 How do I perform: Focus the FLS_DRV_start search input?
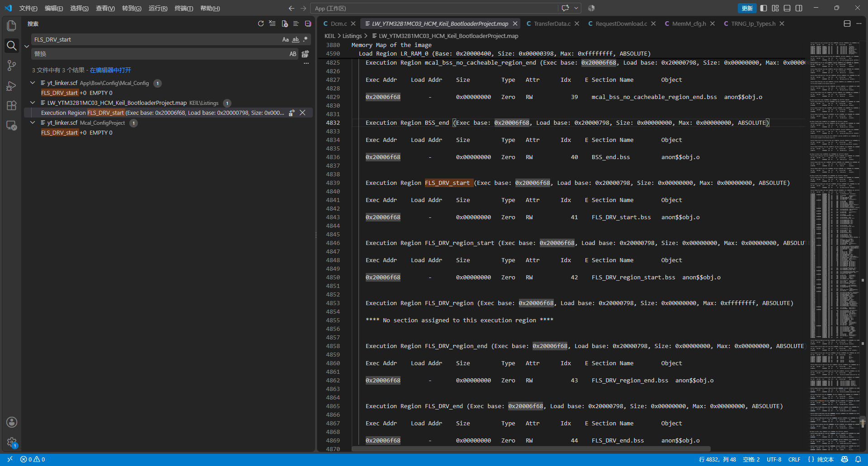coord(156,39)
